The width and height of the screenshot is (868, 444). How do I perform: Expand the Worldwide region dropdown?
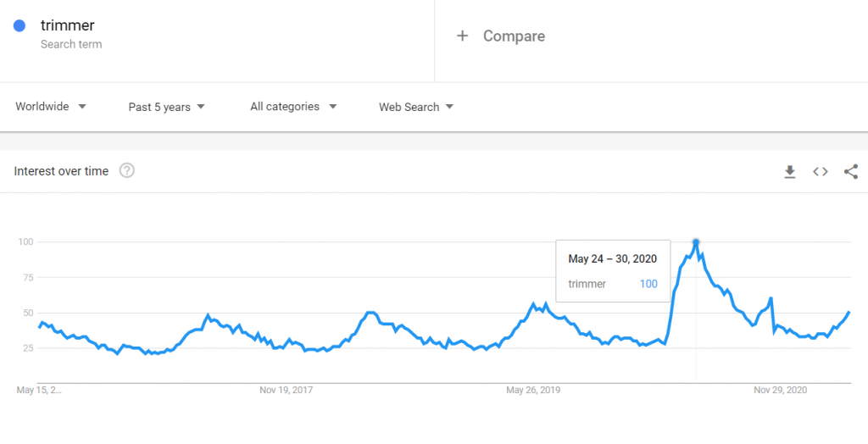[51, 106]
